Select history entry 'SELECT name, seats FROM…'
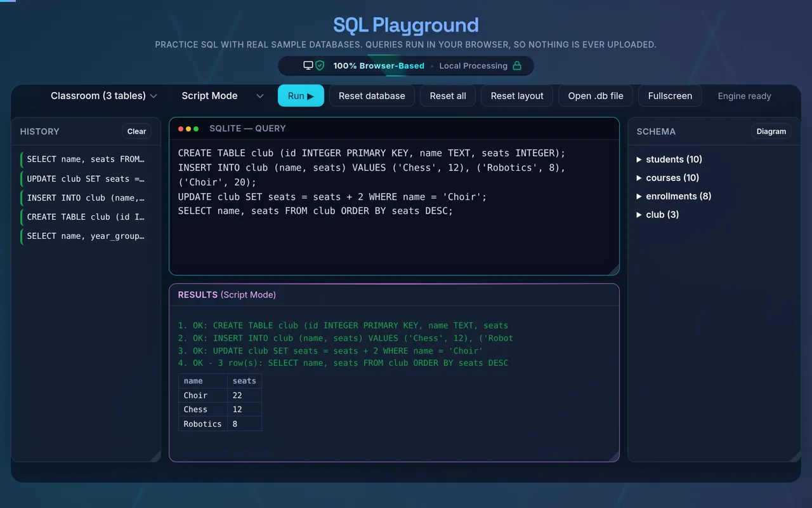 86,159
